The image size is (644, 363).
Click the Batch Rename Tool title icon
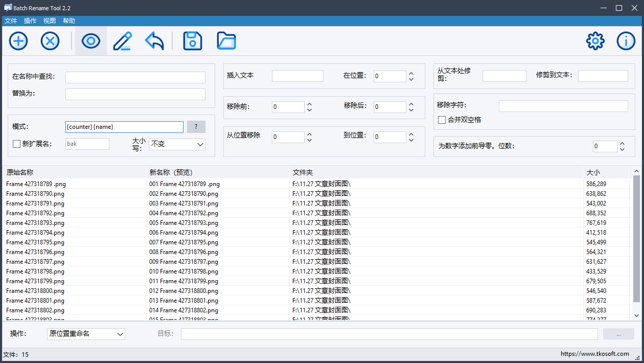pyautogui.click(x=8, y=8)
